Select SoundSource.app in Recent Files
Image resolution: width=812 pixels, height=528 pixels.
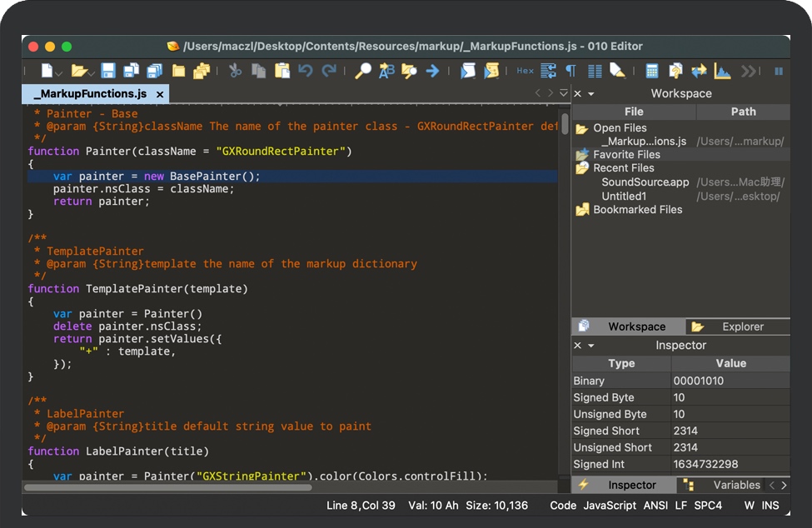645,182
